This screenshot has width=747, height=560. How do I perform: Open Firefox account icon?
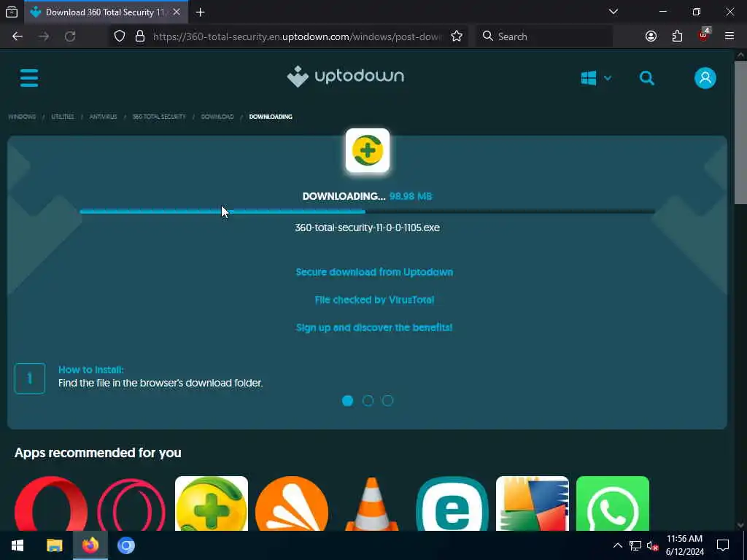coord(651,36)
